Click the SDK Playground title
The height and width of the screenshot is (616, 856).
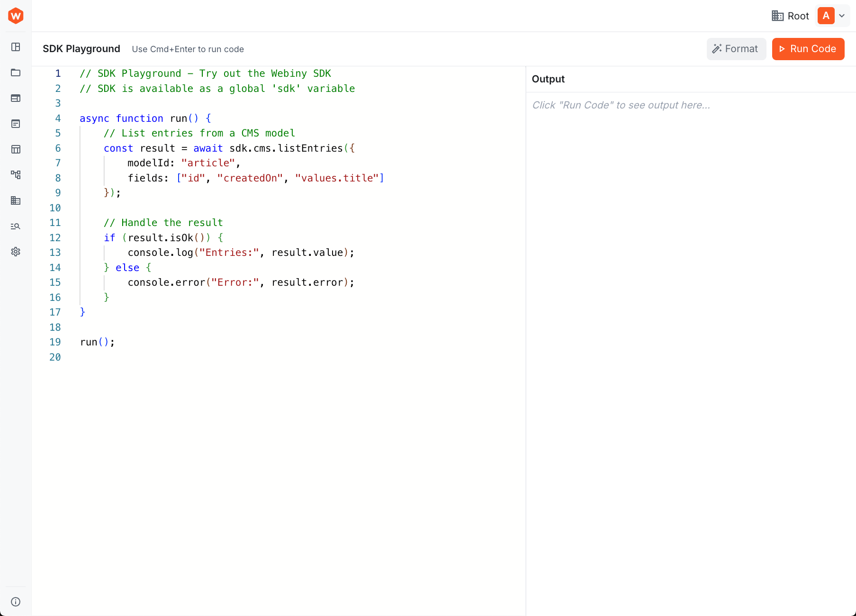click(x=81, y=49)
